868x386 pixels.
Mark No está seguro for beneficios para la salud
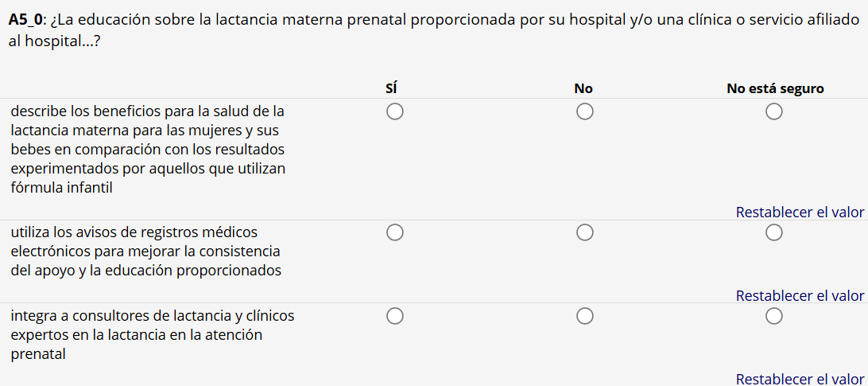pyautogui.click(x=774, y=112)
